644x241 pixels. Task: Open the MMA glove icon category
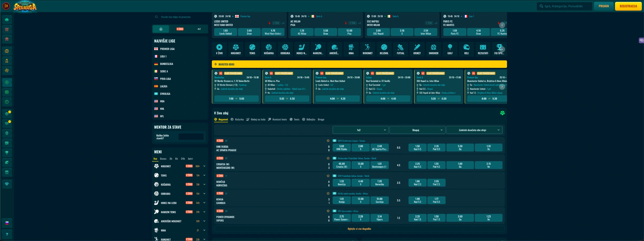point(351,49)
